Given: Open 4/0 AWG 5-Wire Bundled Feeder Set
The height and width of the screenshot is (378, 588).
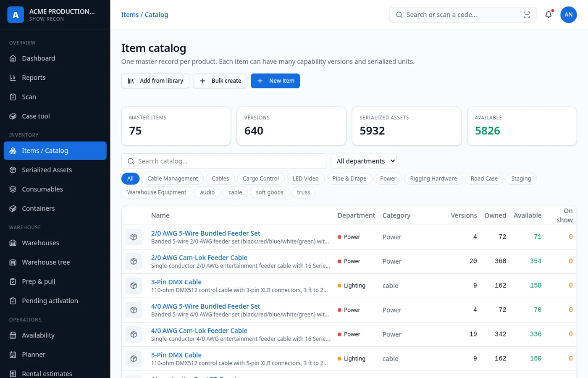Looking at the screenshot, I should click(205, 306).
